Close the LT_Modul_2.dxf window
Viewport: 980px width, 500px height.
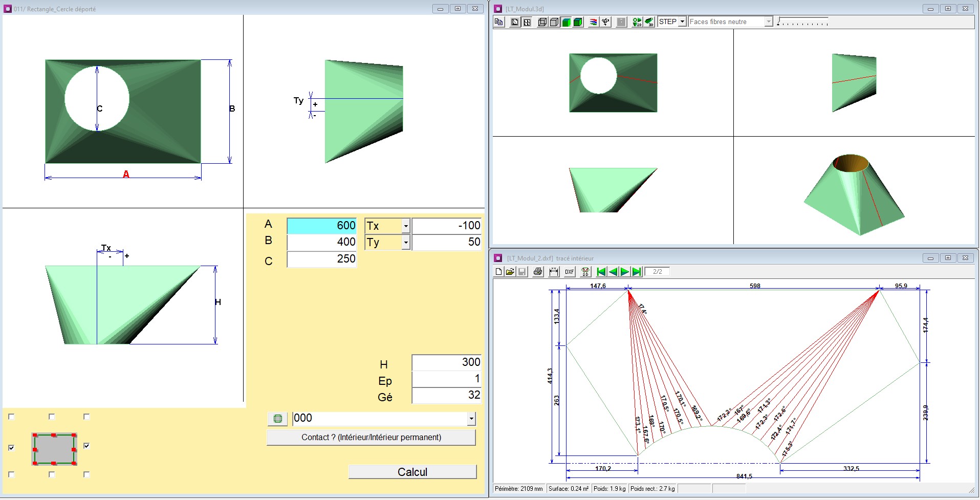tap(965, 258)
